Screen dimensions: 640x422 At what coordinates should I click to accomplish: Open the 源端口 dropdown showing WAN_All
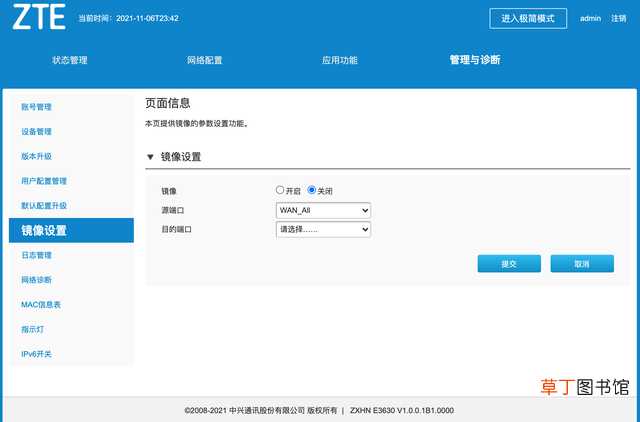coord(323,211)
